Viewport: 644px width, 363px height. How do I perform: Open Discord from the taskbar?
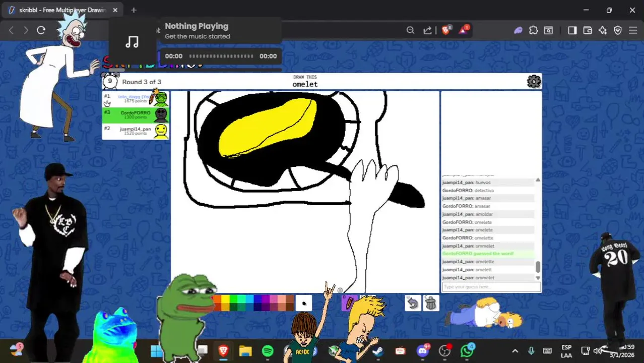(422, 351)
